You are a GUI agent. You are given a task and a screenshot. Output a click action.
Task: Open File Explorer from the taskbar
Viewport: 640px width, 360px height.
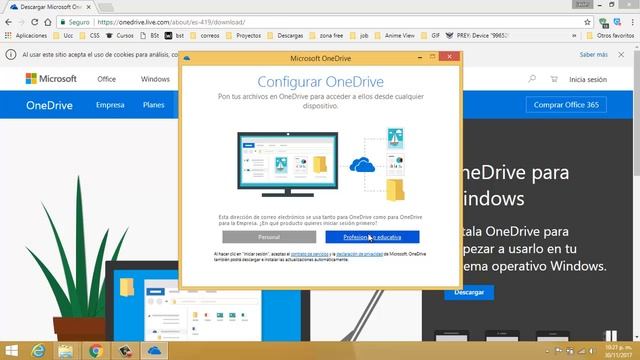pyautogui.click(x=65, y=351)
